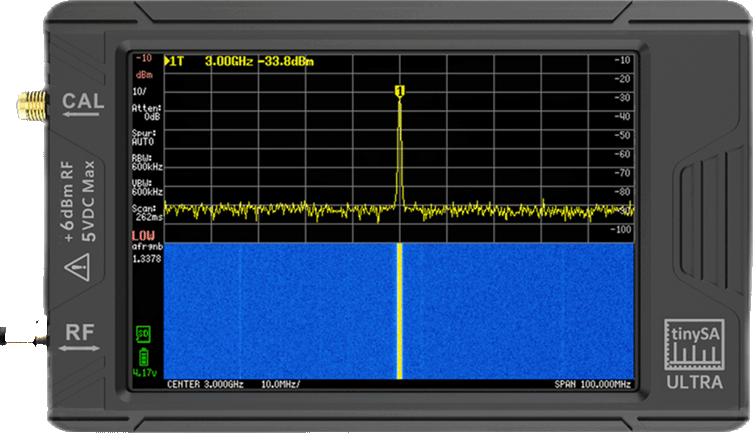Click the RF port double-arrow label

pos(80,337)
